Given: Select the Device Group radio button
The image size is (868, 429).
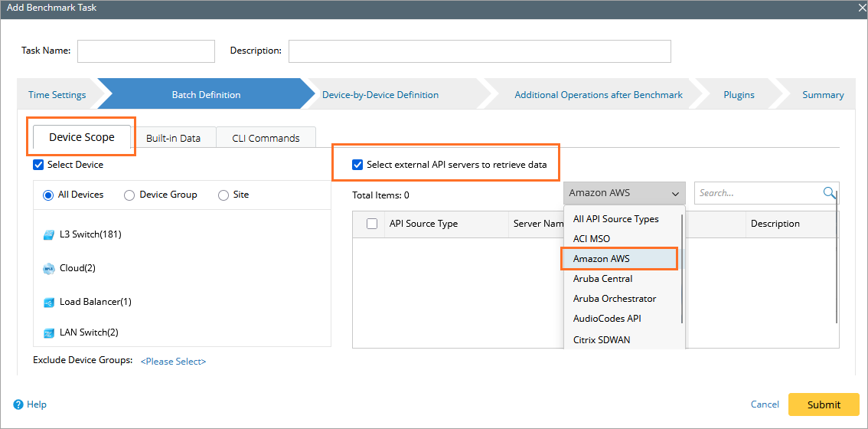Looking at the screenshot, I should pos(129,195).
